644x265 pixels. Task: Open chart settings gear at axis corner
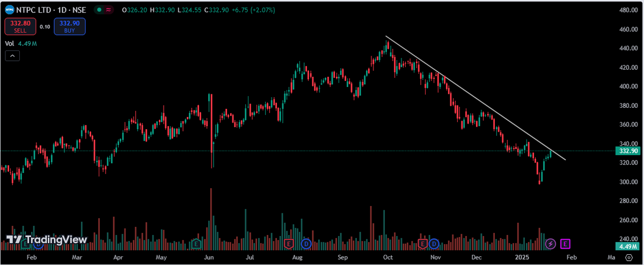(628, 258)
